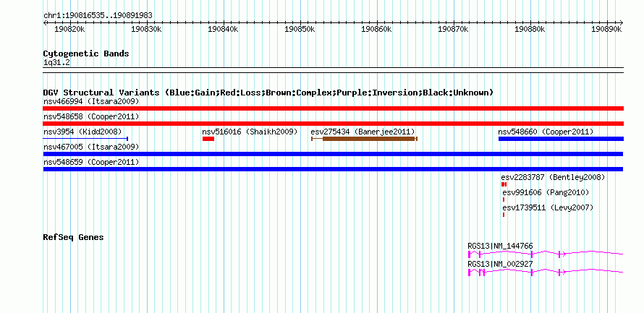
Task: Click the small red nsv516016 variant block
Action: pyautogui.click(x=208, y=139)
